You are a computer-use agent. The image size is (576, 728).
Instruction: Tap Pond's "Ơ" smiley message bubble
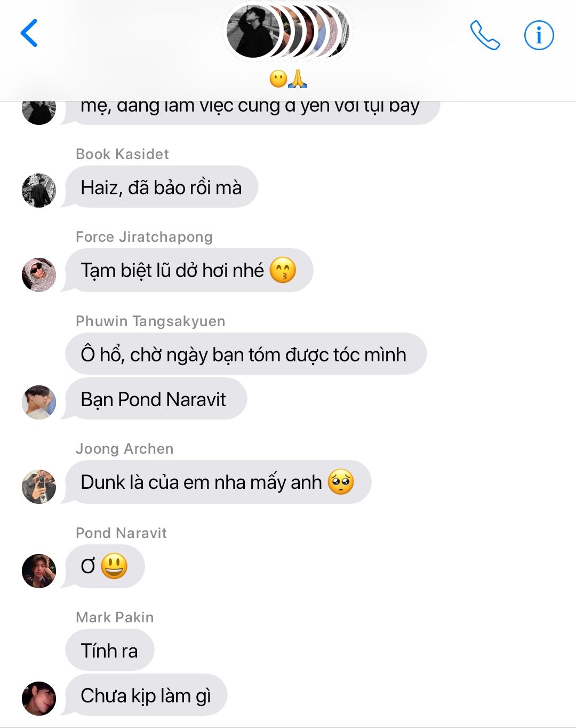(x=105, y=566)
